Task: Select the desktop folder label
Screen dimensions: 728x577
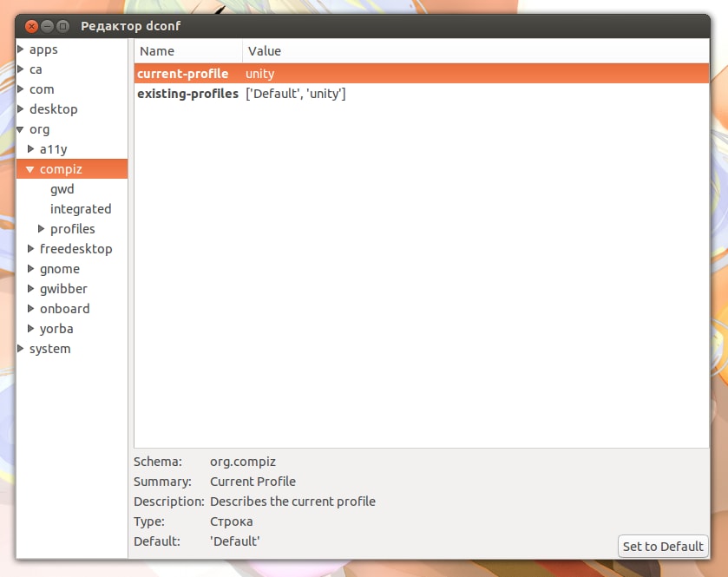Action: tap(54, 109)
